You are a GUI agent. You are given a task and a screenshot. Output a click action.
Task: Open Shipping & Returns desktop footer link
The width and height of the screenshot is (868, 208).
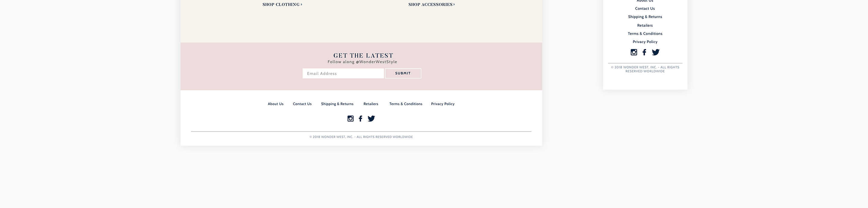pos(337,104)
